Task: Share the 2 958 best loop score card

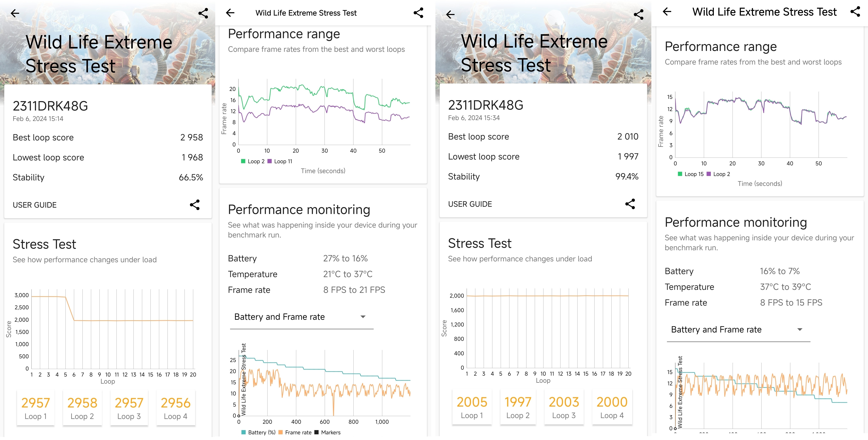Action: (x=195, y=205)
